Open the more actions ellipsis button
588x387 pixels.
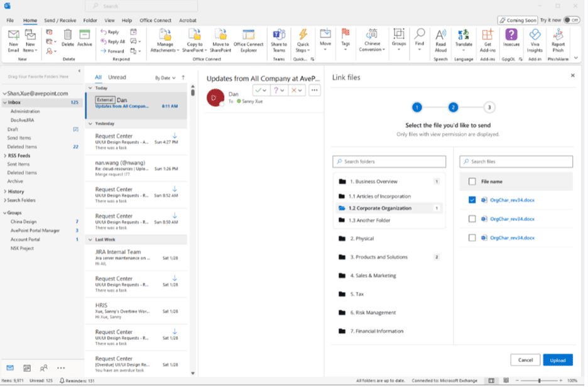click(314, 90)
